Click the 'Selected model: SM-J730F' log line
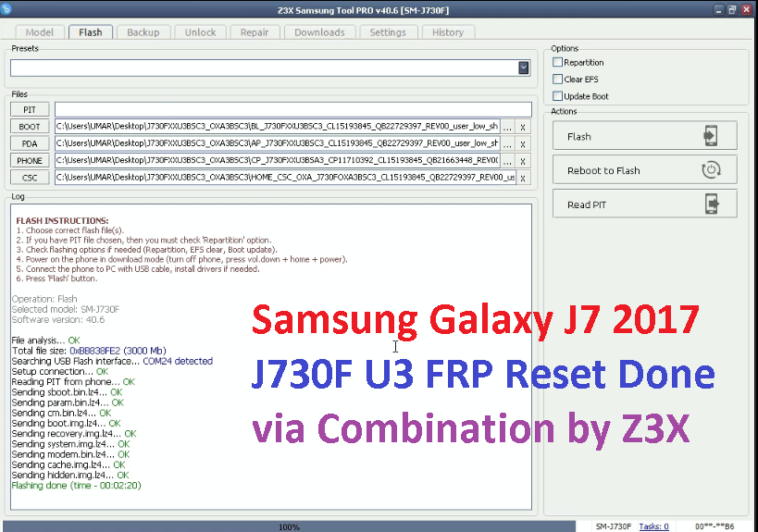The width and height of the screenshot is (758, 532). [66, 309]
